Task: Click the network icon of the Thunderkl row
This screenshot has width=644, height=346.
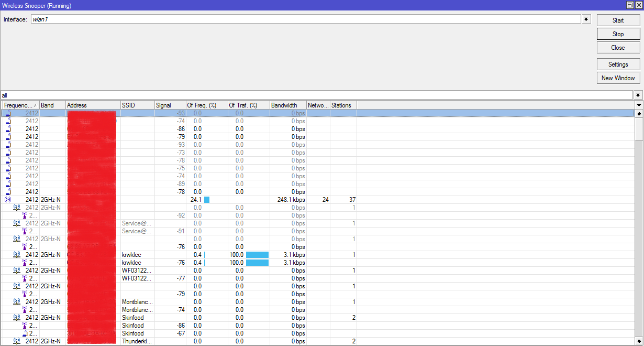Action: [17, 341]
